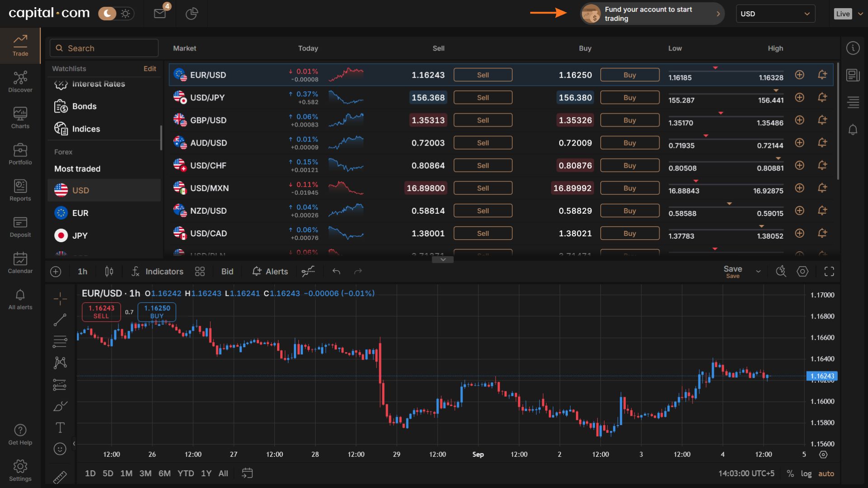Toggle the dark/light theme switch
The width and height of the screenshot is (868, 488).
coord(115,14)
